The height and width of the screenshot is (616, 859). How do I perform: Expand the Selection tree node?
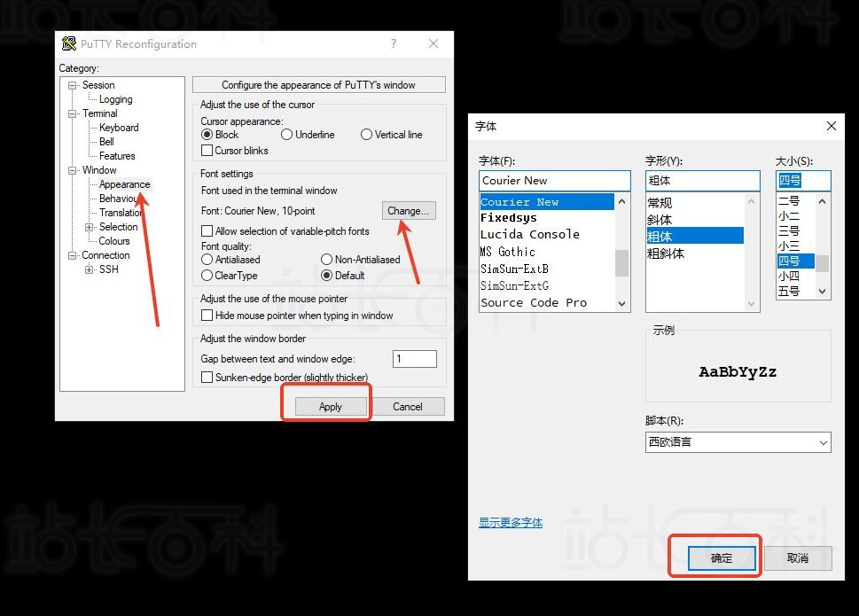click(89, 227)
